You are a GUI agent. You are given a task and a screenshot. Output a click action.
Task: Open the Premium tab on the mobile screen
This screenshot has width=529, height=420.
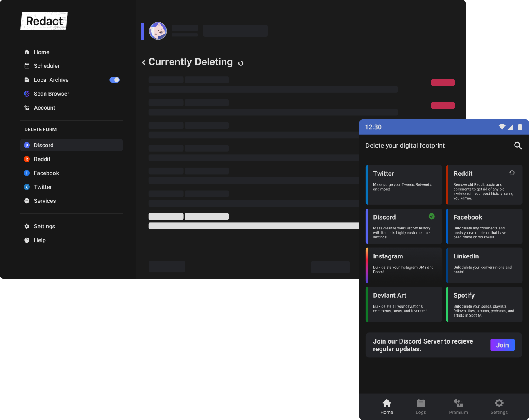click(458, 406)
